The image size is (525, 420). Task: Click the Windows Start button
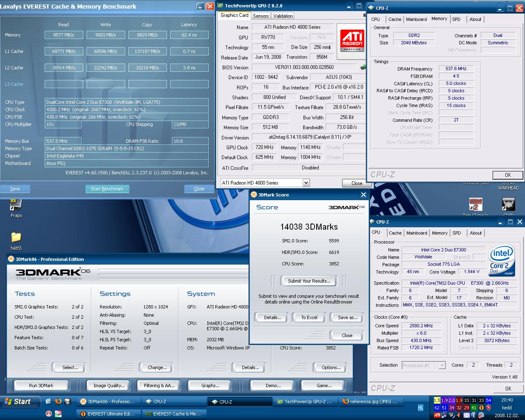pyautogui.click(x=20, y=402)
